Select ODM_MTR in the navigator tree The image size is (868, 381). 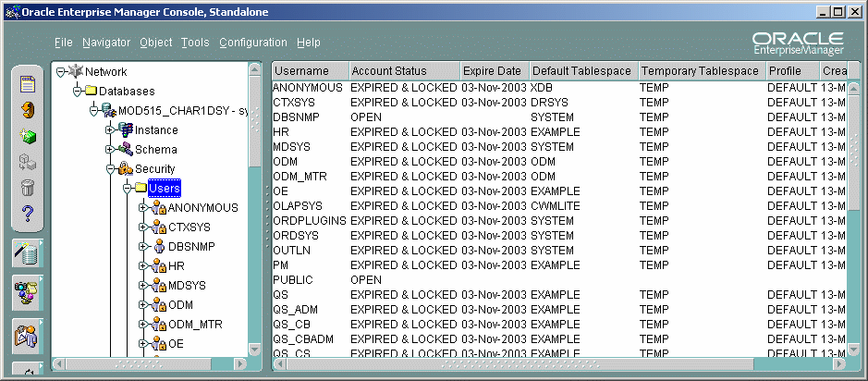point(195,324)
